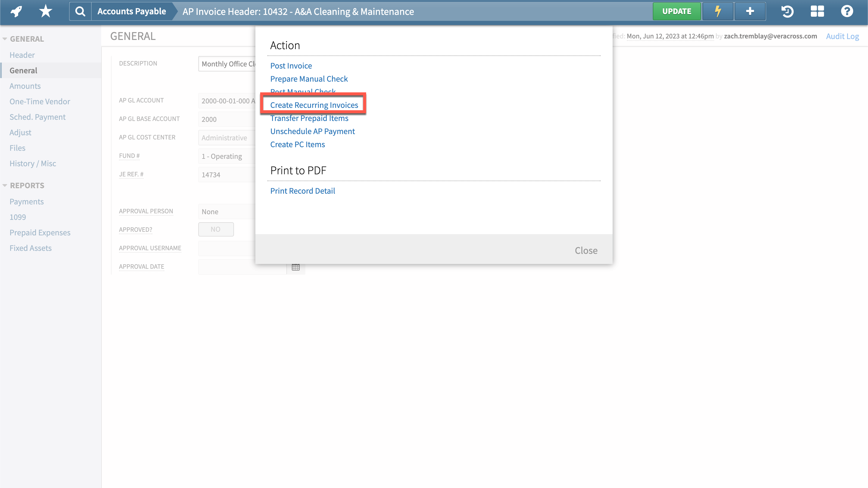Select Amounts in the sidebar
This screenshot has height=488, width=868.
[x=25, y=86]
